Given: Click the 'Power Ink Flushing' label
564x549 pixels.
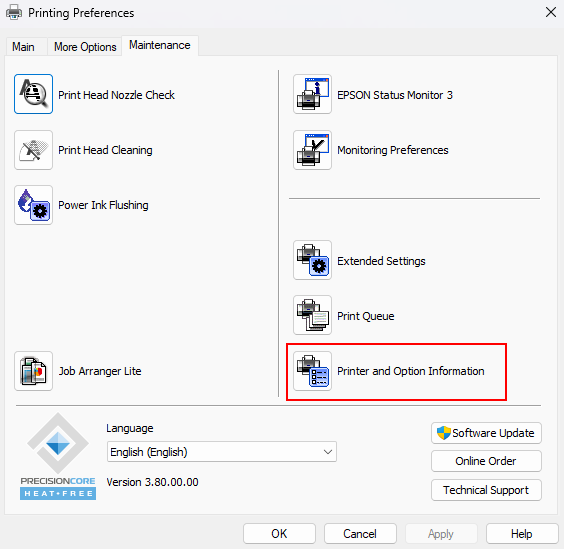Looking at the screenshot, I should coord(103,205).
